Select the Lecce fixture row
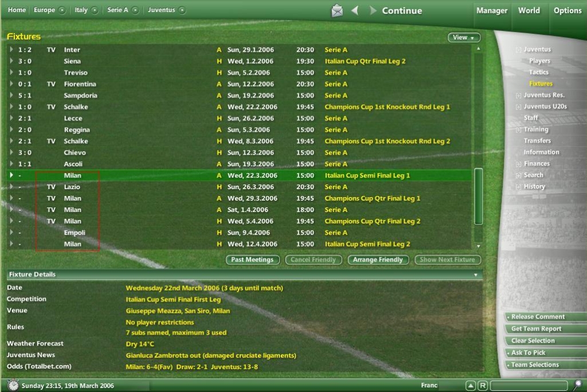This screenshot has width=587, height=392. 239,118
